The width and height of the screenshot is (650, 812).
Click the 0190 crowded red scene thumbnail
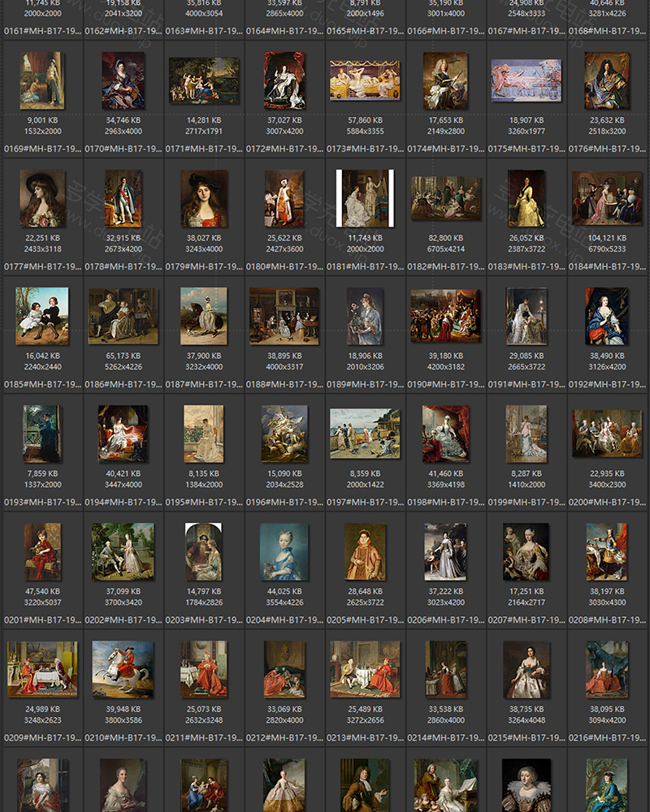445,316
